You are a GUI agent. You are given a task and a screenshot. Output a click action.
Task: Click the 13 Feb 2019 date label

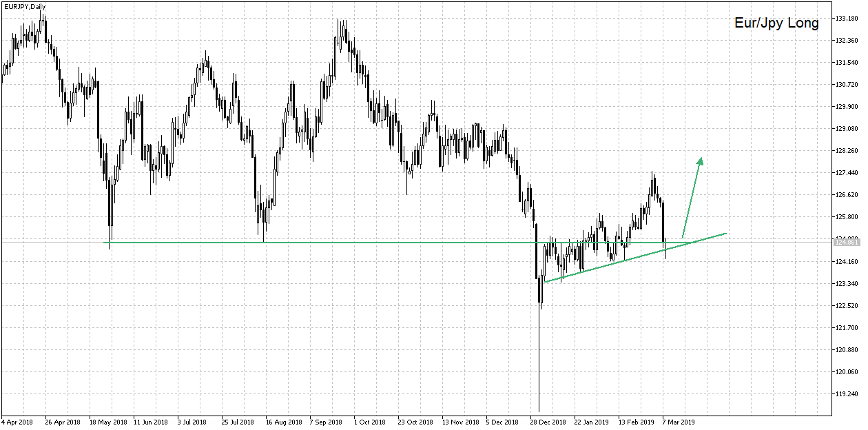637,421
